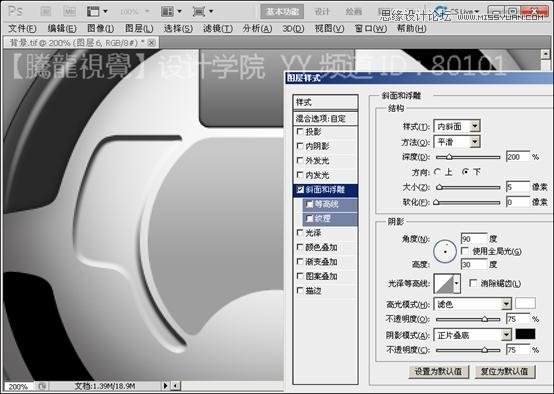Screen dimensions: 554x394
Task: Click the 角度 value field 90
Action: [x=474, y=239]
